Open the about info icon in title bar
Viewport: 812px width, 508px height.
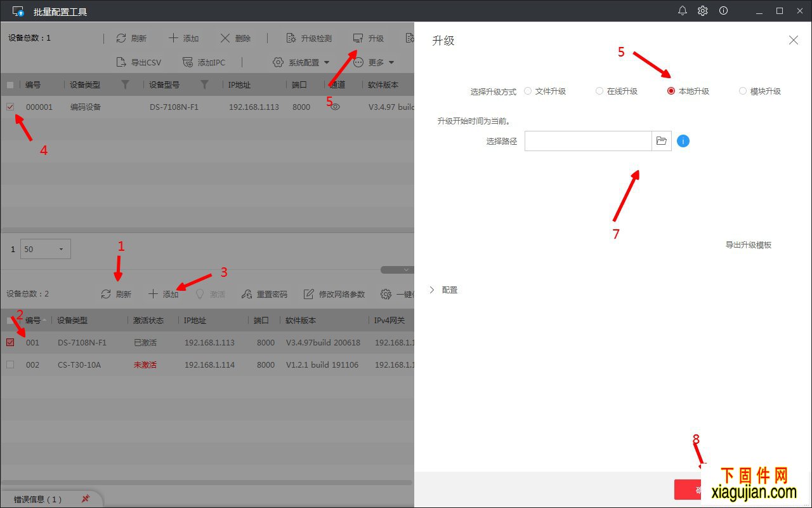[723, 11]
